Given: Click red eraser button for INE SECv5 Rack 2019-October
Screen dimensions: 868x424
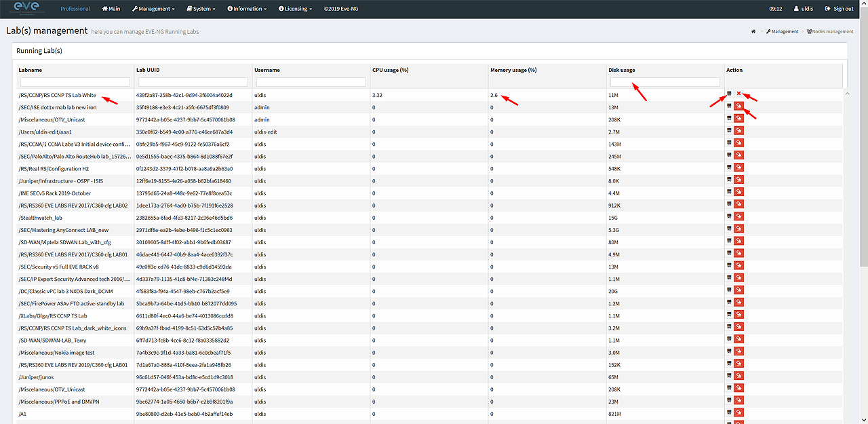Looking at the screenshot, I should tap(739, 191).
